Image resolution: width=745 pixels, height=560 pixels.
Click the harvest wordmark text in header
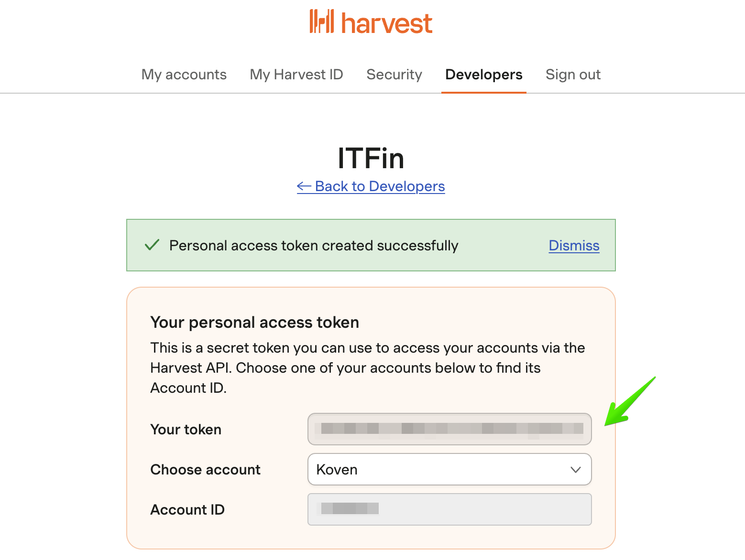387,23
